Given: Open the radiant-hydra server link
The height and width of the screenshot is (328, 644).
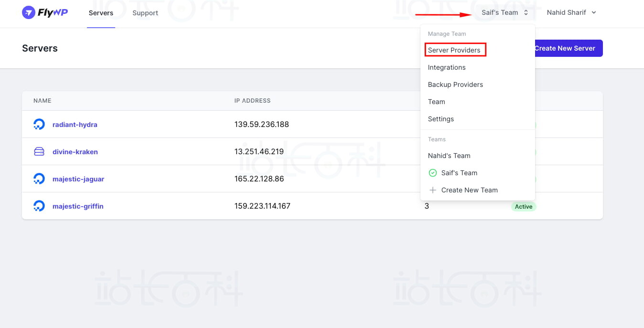Looking at the screenshot, I should pos(75,125).
